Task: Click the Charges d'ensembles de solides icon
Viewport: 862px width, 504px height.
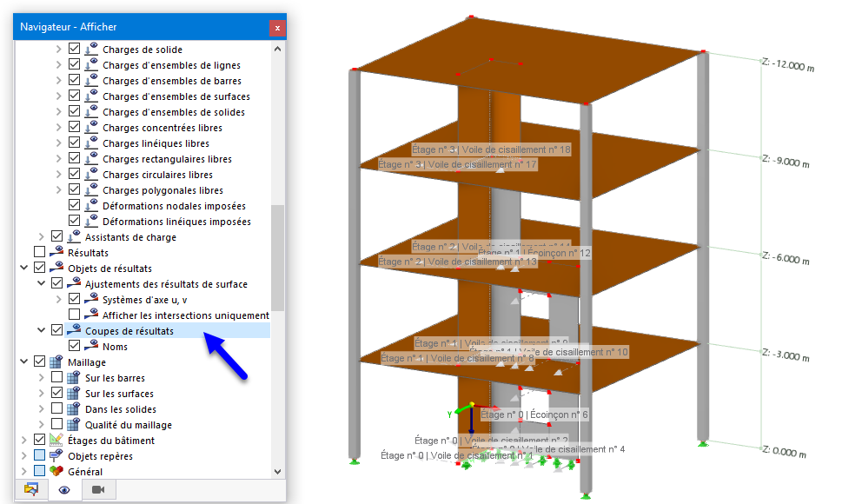Action: tap(91, 111)
